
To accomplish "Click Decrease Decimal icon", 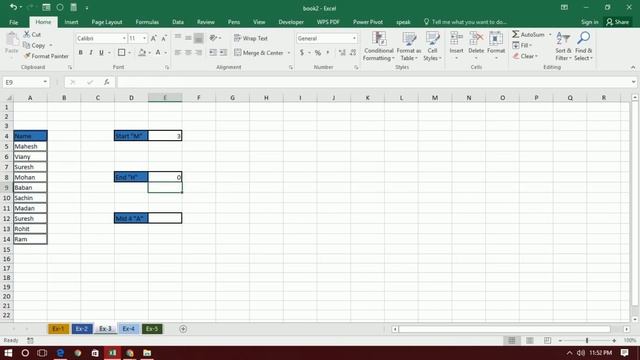I will 353,53.
